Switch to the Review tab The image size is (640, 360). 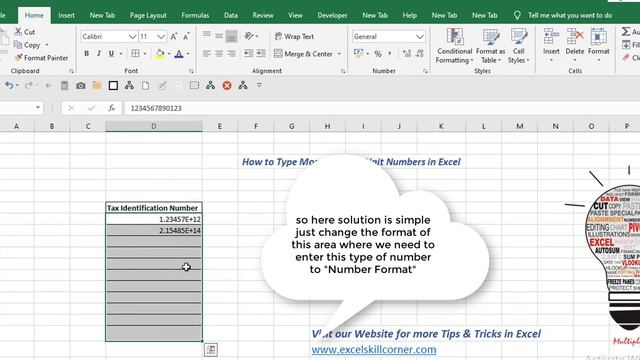263,15
